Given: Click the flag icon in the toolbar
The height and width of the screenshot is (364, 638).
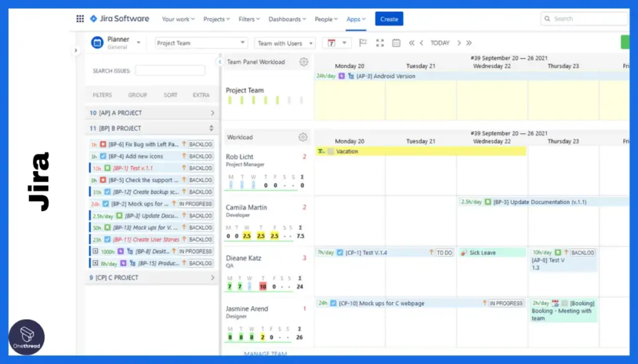Looking at the screenshot, I should [x=363, y=43].
